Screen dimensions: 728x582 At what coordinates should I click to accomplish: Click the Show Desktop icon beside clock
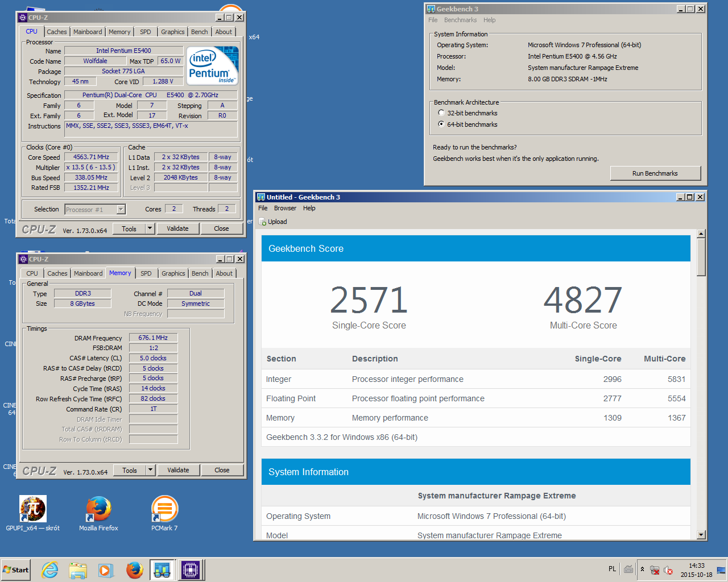click(x=721, y=570)
